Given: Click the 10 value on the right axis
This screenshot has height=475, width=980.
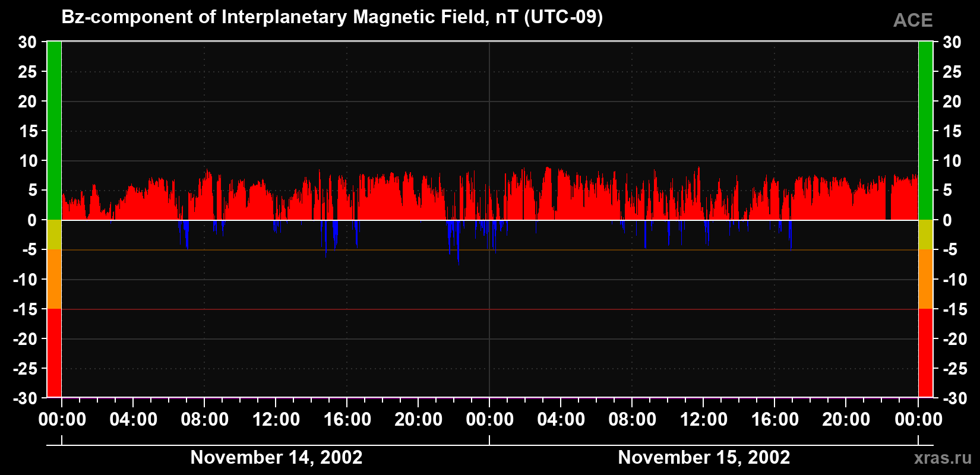Looking at the screenshot, I should (x=951, y=161).
